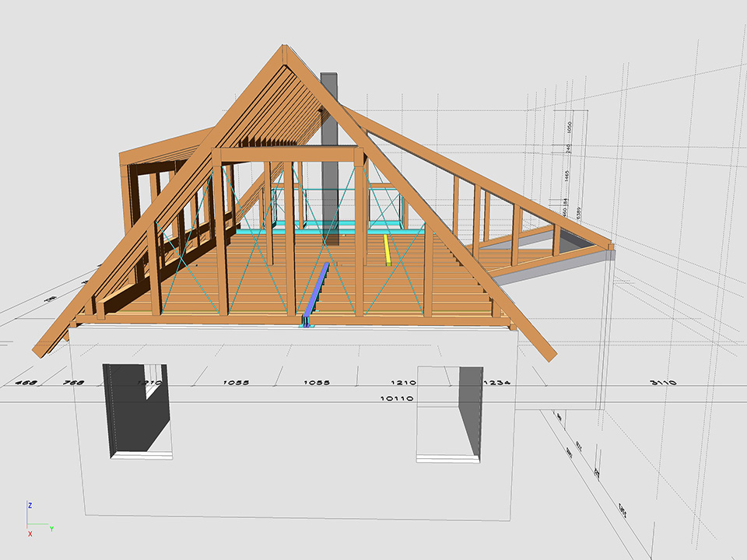747x560 pixels.
Task: Select the front left gable rafter
Action: (x=156, y=206)
